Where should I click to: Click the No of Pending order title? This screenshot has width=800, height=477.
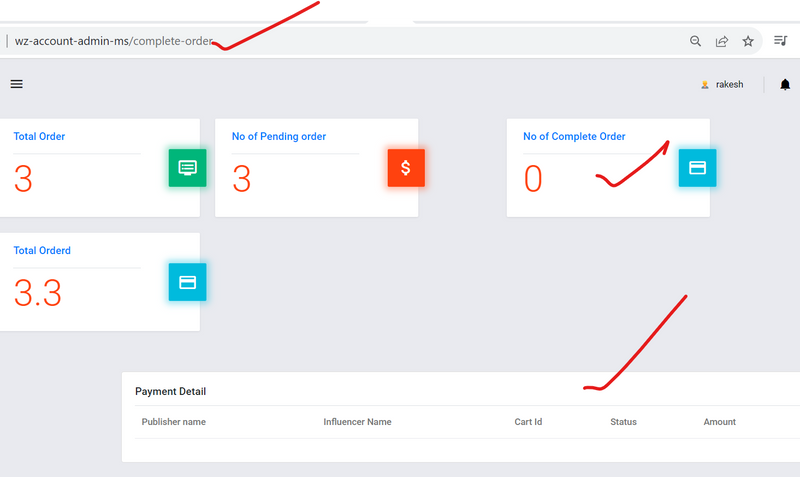[x=279, y=136]
